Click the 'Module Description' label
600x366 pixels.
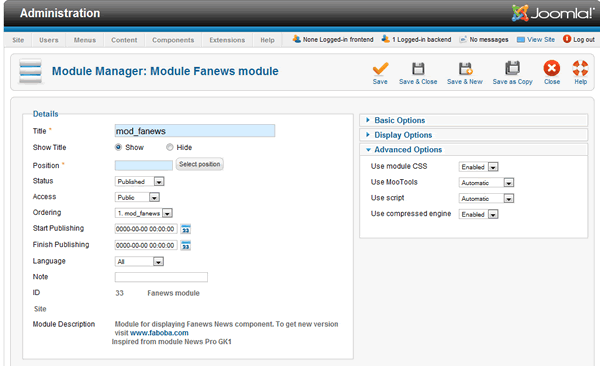pos(64,324)
